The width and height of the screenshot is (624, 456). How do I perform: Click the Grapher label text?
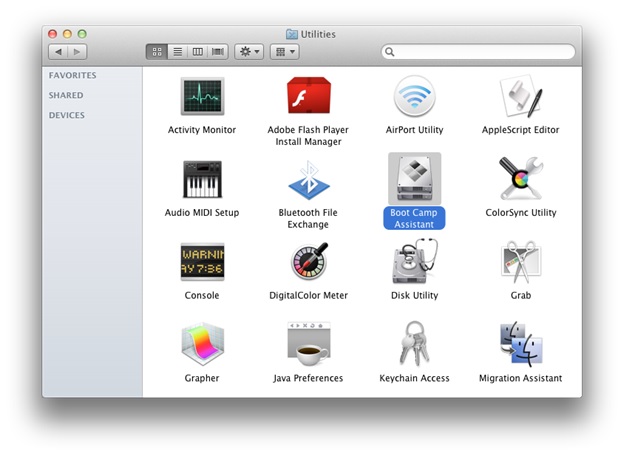click(x=202, y=378)
